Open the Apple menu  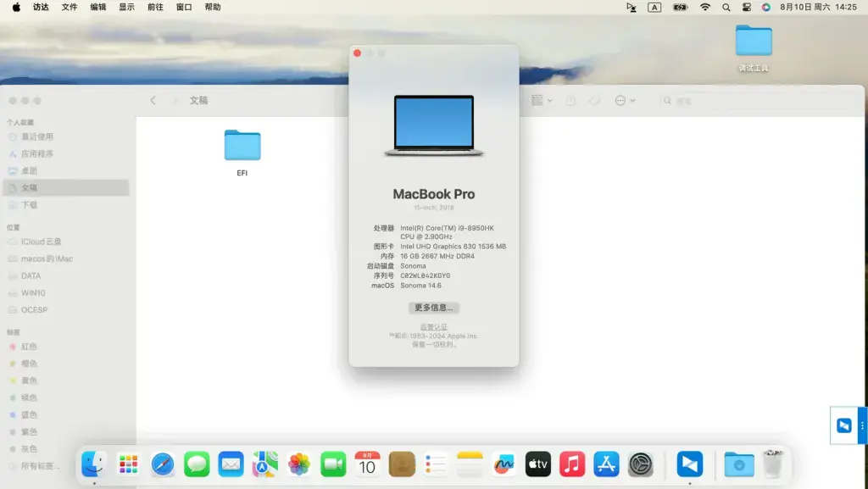(16, 7)
